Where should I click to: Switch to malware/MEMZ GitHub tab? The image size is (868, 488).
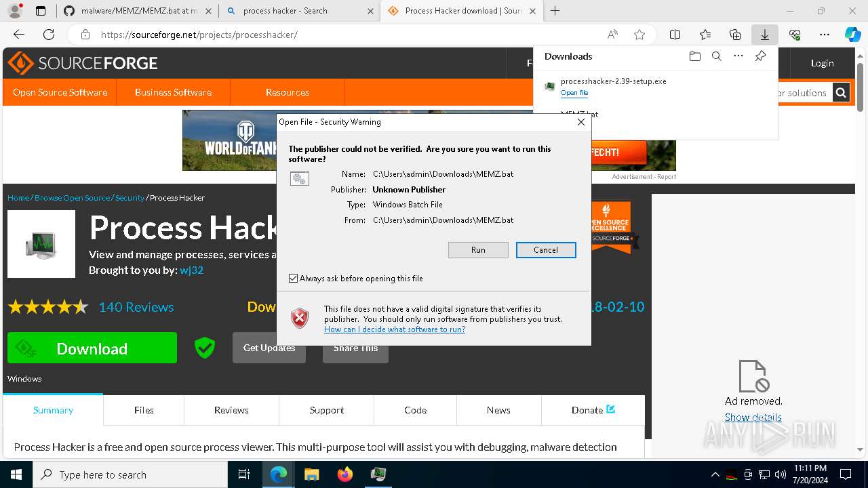pos(136,11)
